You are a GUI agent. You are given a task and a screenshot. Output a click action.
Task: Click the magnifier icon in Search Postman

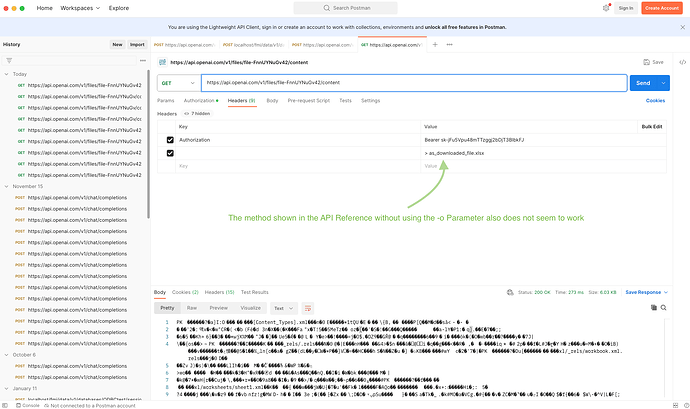tap(327, 8)
